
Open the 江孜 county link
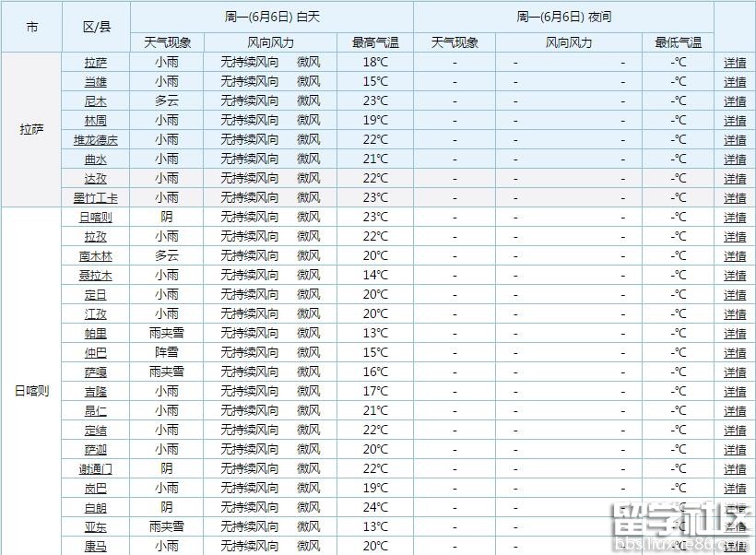tap(96, 314)
